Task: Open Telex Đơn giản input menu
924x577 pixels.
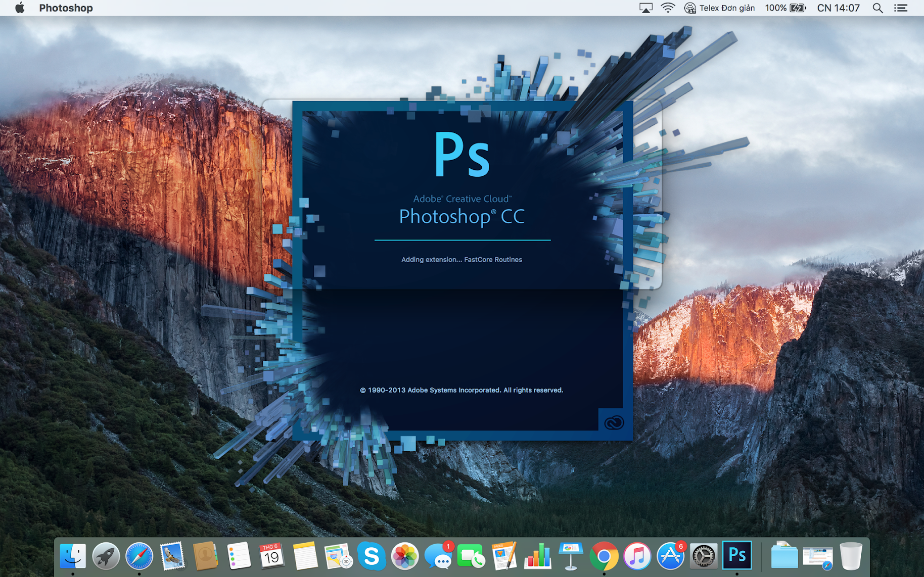Action: click(x=719, y=8)
